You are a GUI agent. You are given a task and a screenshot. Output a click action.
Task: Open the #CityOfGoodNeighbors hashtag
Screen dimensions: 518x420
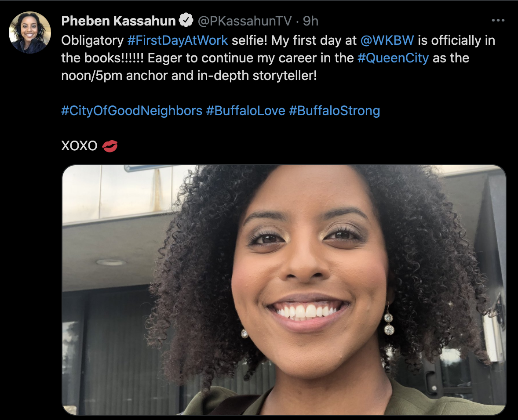(x=131, y=111)
